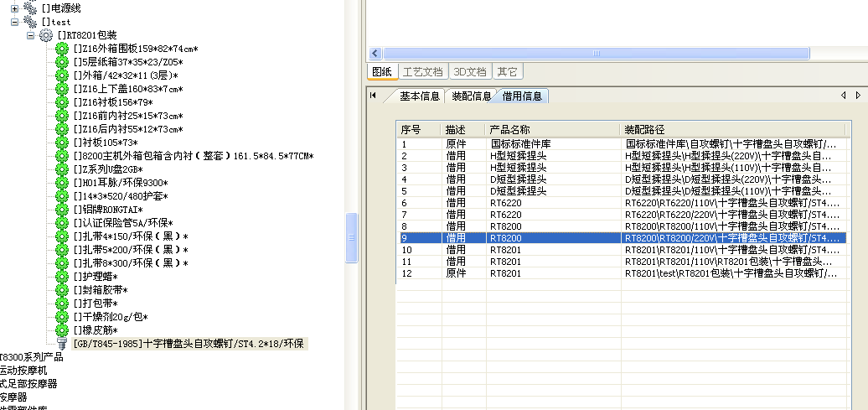Click the tab strip scroll-left arrow
Viewport: 868px width, 410px height.
point(844,96)
